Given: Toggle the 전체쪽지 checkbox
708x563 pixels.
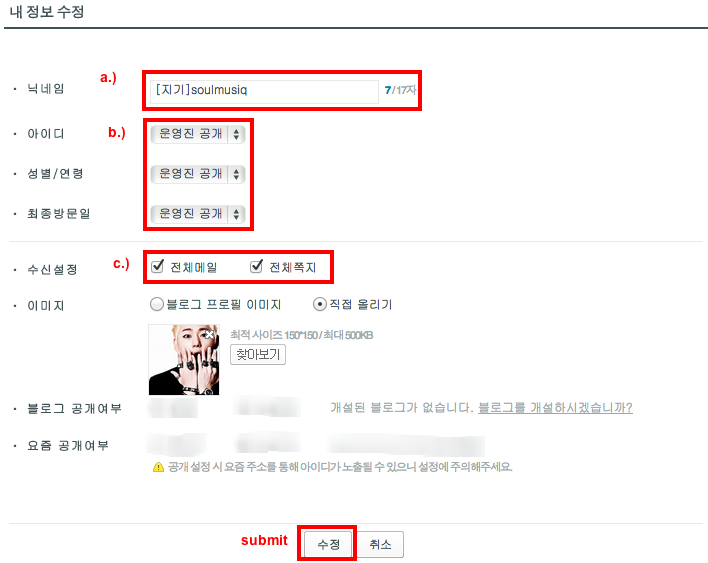Looking at the screenshot, I should 256,266.
